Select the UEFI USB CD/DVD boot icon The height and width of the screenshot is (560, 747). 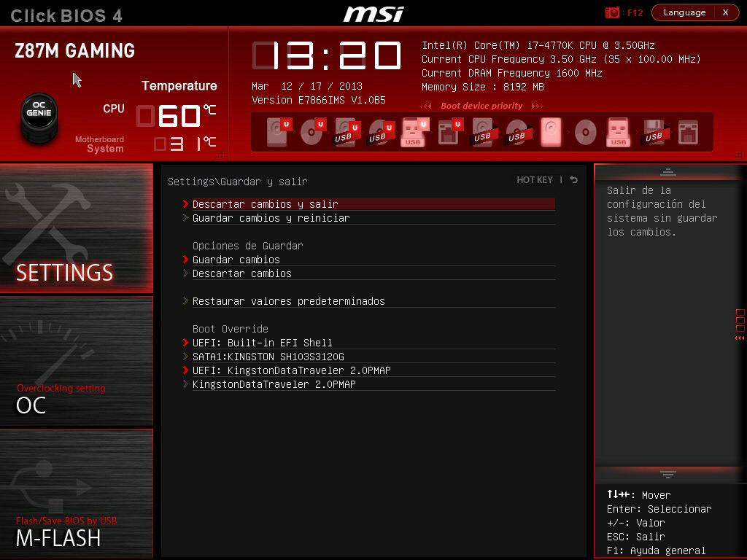pyautogui.click(x=381, y=132)
